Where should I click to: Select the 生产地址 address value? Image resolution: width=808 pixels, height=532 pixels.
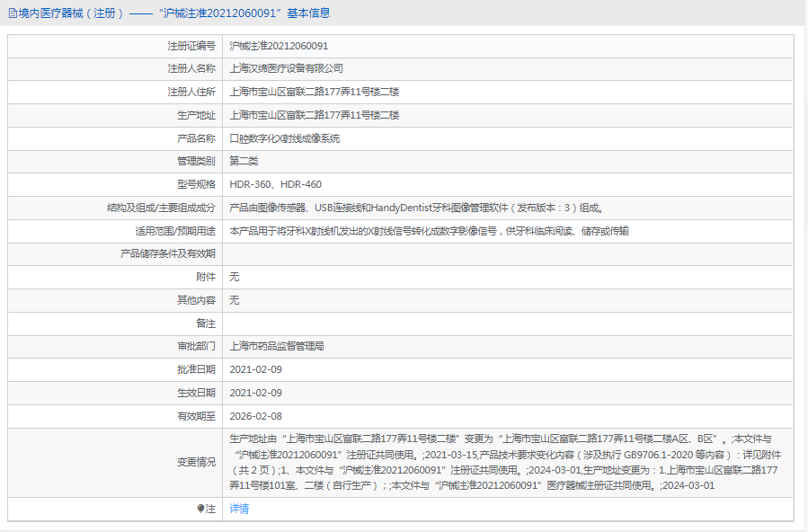[x=315, y=115]
